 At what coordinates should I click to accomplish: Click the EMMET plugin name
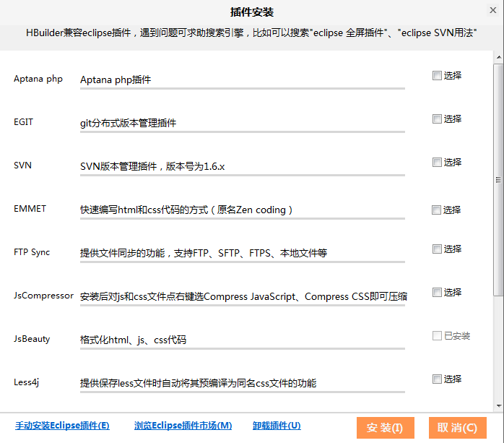coord(30,209)
